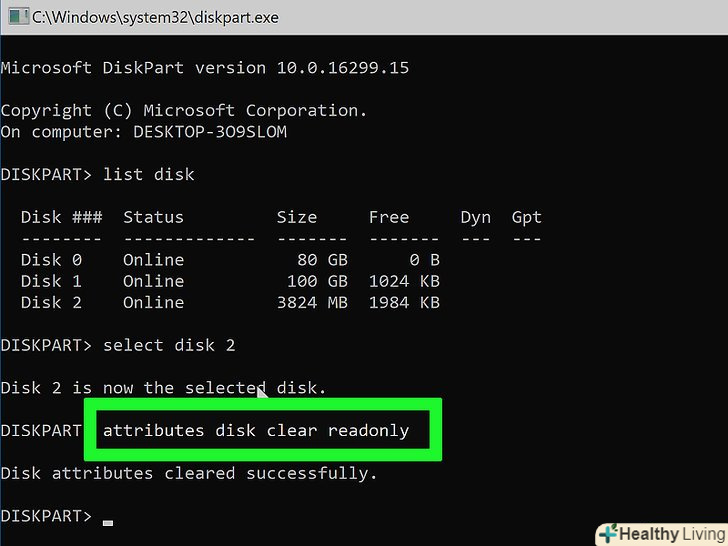The height and width of the screenshot is (546, 728).
Task: Click the diskpart.exe window title path
Action: [x=155, y=17]
